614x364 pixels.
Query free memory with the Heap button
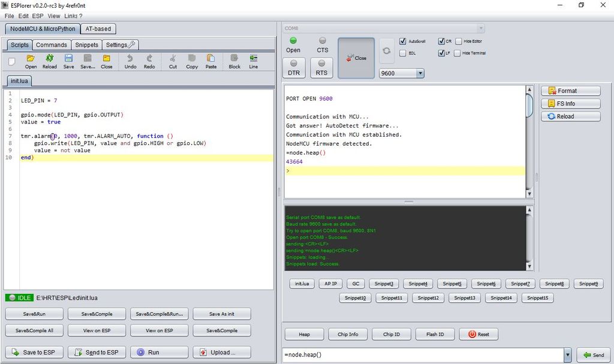(x=304, y=334)
